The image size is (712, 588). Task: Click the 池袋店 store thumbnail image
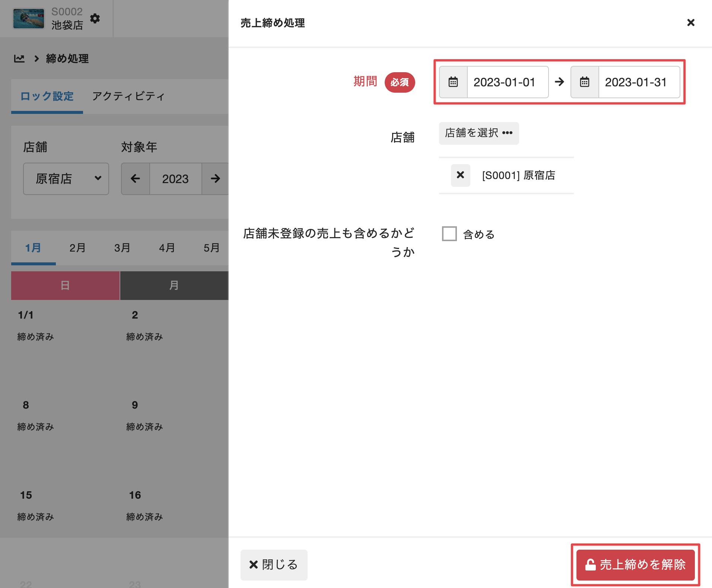pyautogui.click(x=29, y=19)
